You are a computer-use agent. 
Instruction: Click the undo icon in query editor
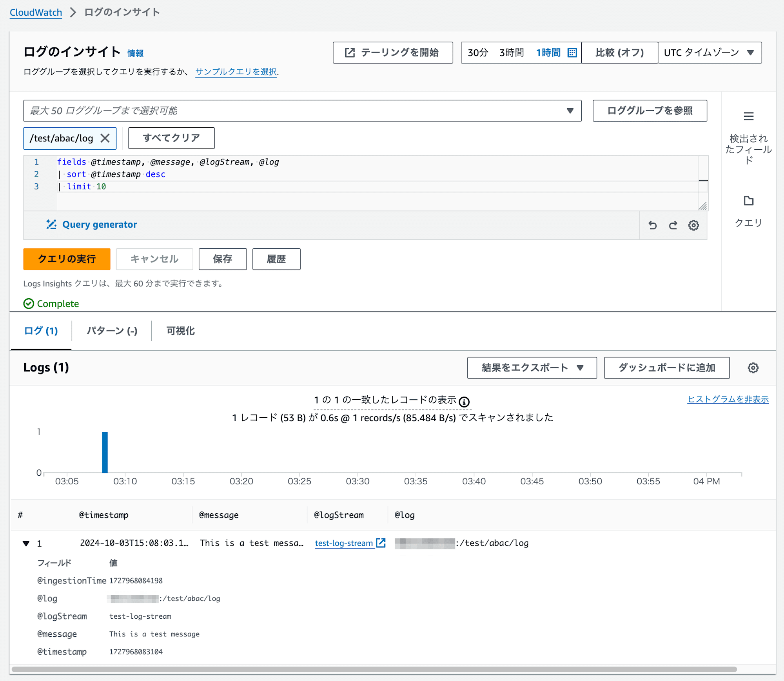653,225
